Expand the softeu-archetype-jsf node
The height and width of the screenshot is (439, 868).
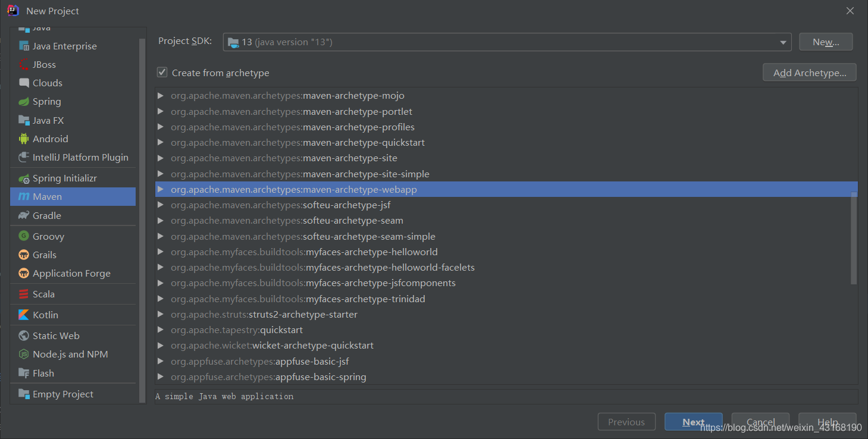(161, 205)
